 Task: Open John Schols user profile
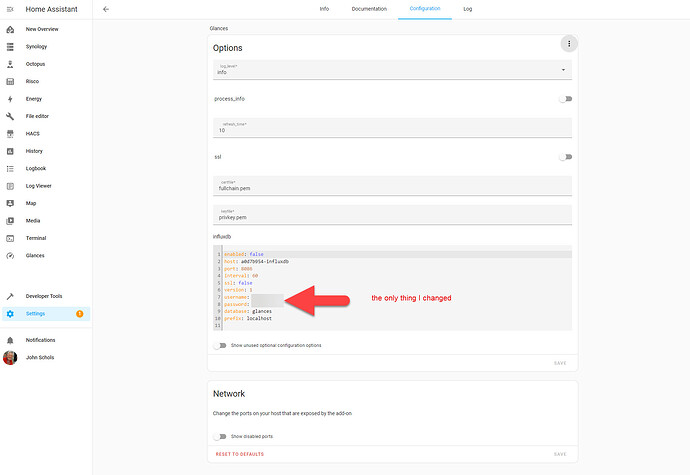click(40, 357)
